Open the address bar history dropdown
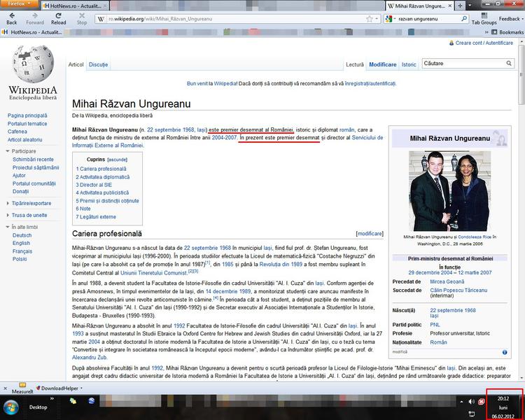The image size is (525, 420). point(377,19)
